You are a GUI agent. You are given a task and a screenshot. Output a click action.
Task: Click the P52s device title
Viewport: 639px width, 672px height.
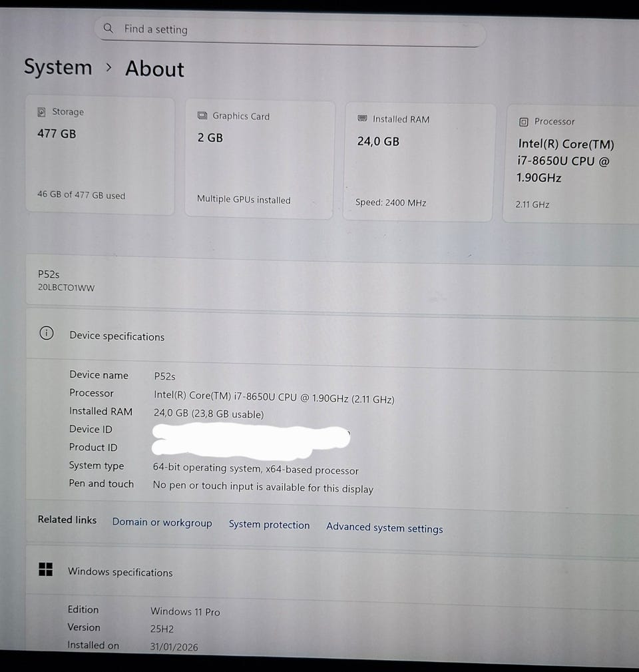click(49, 274)
